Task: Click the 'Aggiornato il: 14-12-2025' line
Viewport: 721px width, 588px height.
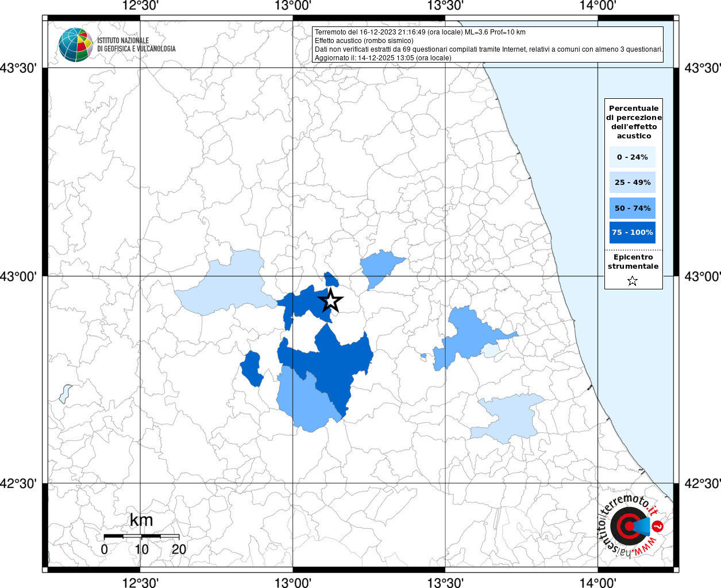Action: coord(383,58)
